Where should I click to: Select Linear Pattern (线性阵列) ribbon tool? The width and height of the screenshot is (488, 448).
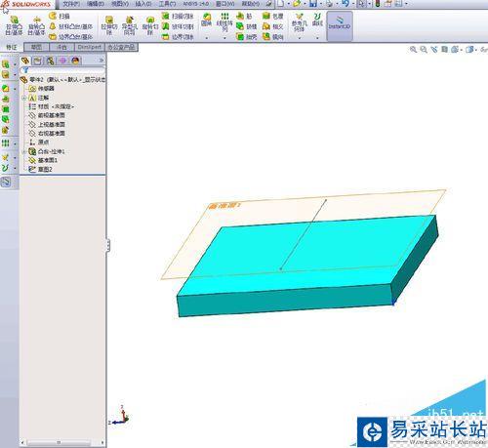[x=224, y=22]
